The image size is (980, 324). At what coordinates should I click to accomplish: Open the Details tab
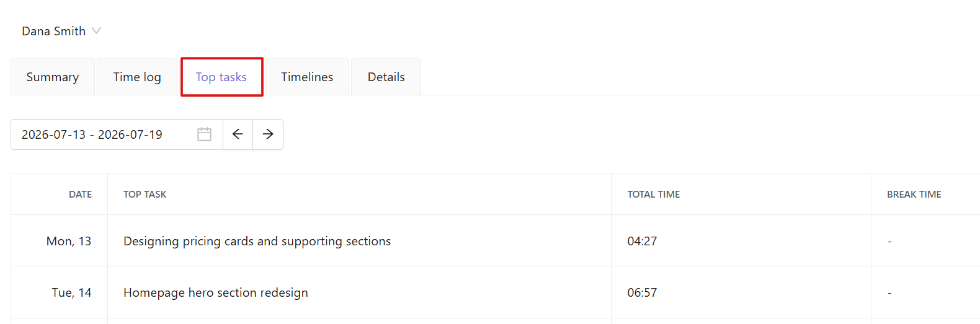click(x=386, y=77)
